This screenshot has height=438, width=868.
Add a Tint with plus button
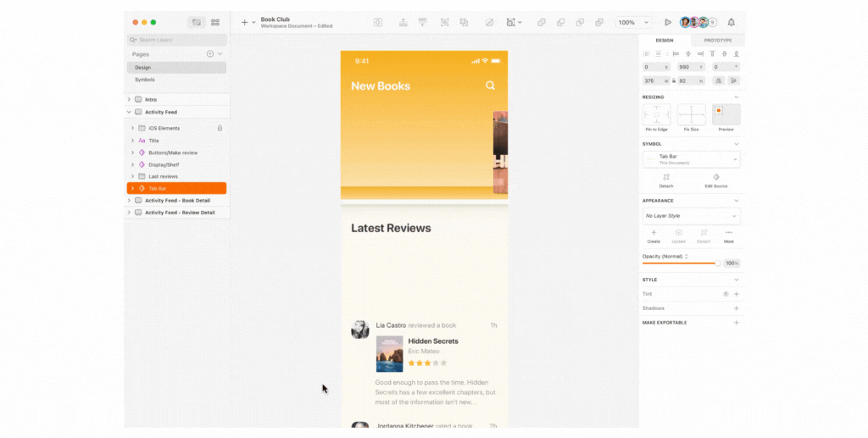[737, 294]
